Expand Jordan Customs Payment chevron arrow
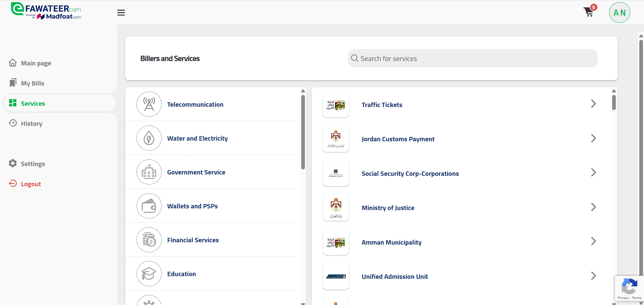 pos(593,138)
